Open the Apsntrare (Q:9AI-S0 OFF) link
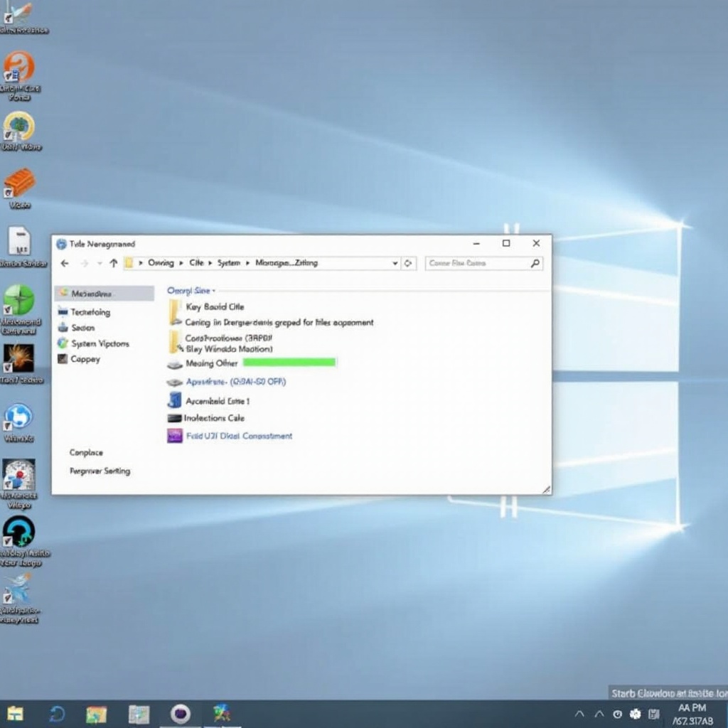Viewport: 728px width, 728px height. [x=236, y=382]
